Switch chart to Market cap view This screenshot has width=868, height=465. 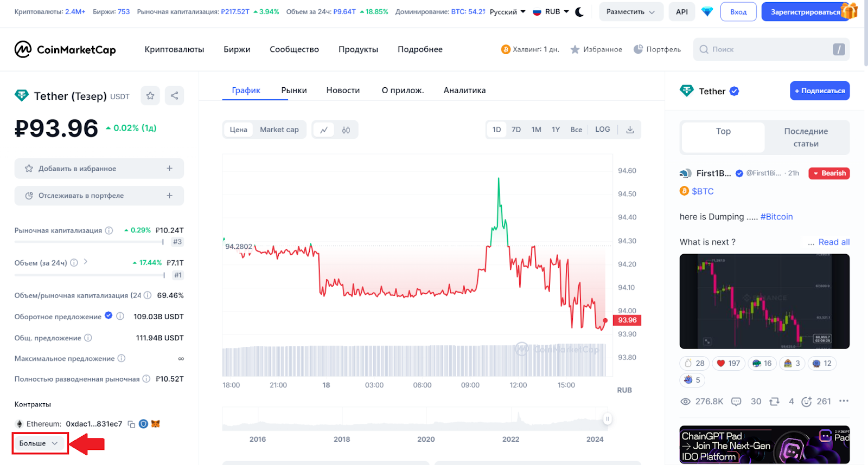tap(279, 130)
